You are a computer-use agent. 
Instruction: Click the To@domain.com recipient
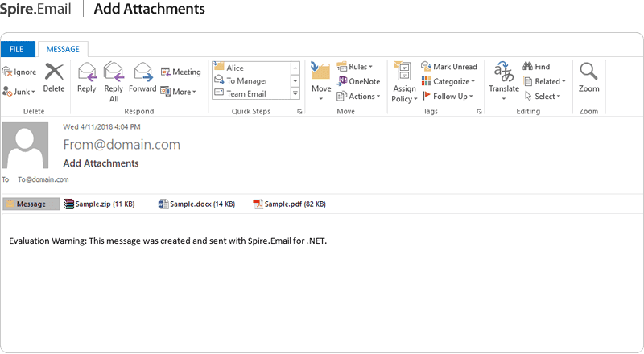(43, 179)
